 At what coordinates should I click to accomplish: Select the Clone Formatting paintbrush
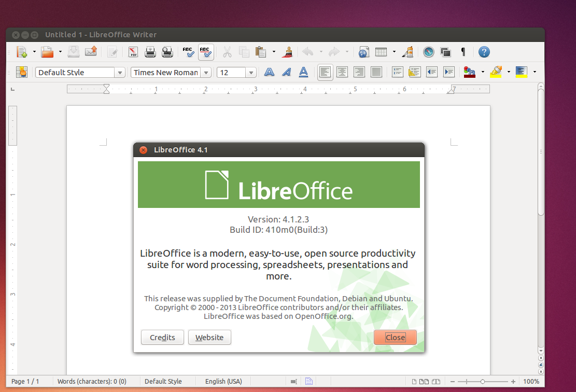(x=288, y=52)
